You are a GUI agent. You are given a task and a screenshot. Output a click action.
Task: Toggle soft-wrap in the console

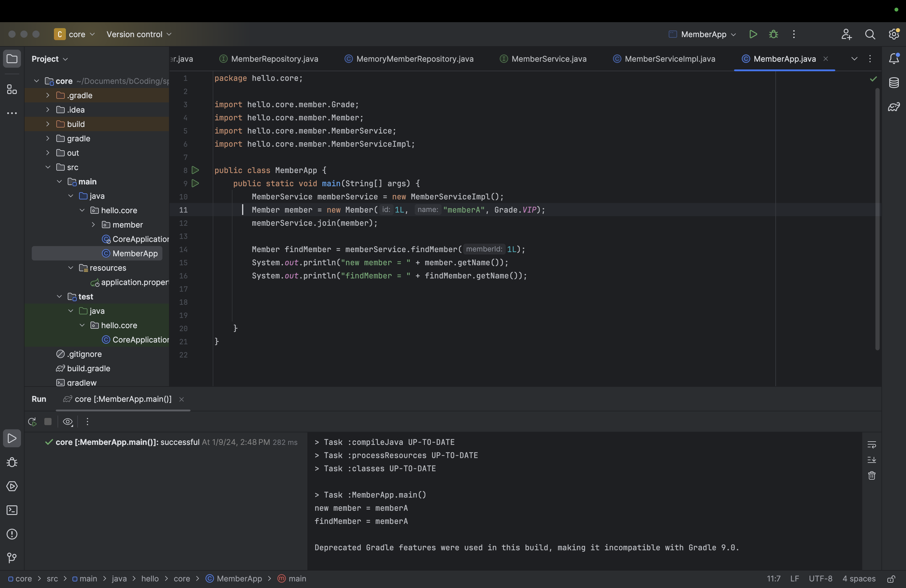coord(871,444)
